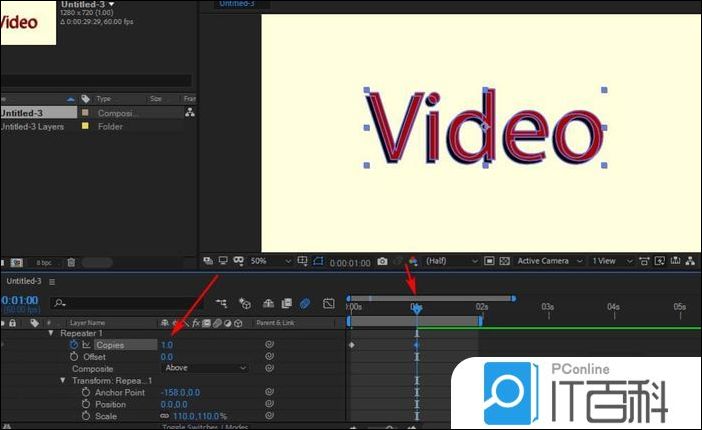Select the Untitled-3 timeline tab

tap(24, 282)
